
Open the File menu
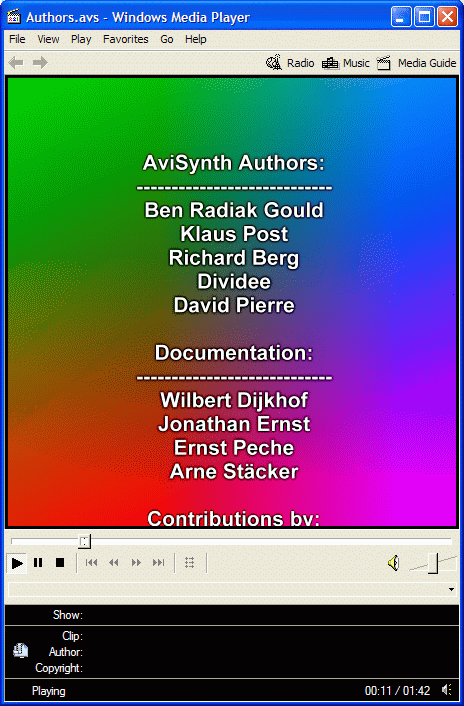[x=17, y=39]
